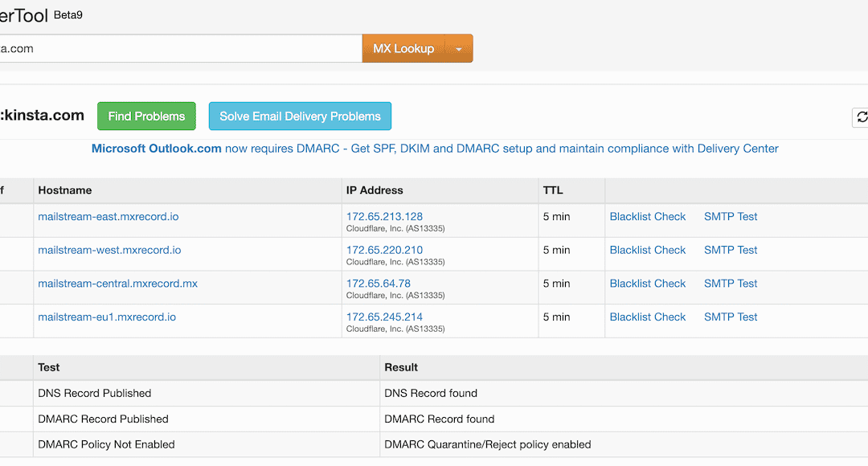
Task: Open IP address 172.65.245.214 link
Action: [384, 317]
